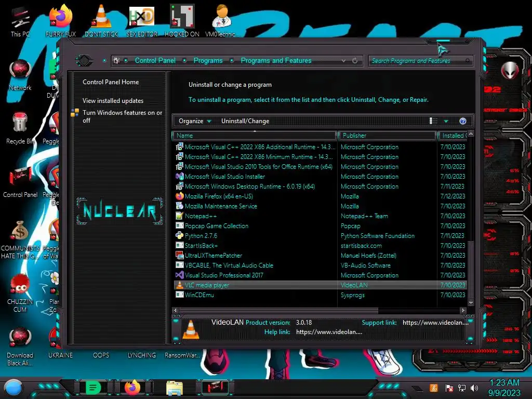The image size is (532, 399).
Task: Click the UltraUXThemePatcher list icon
Action: [x=179, y=255]
